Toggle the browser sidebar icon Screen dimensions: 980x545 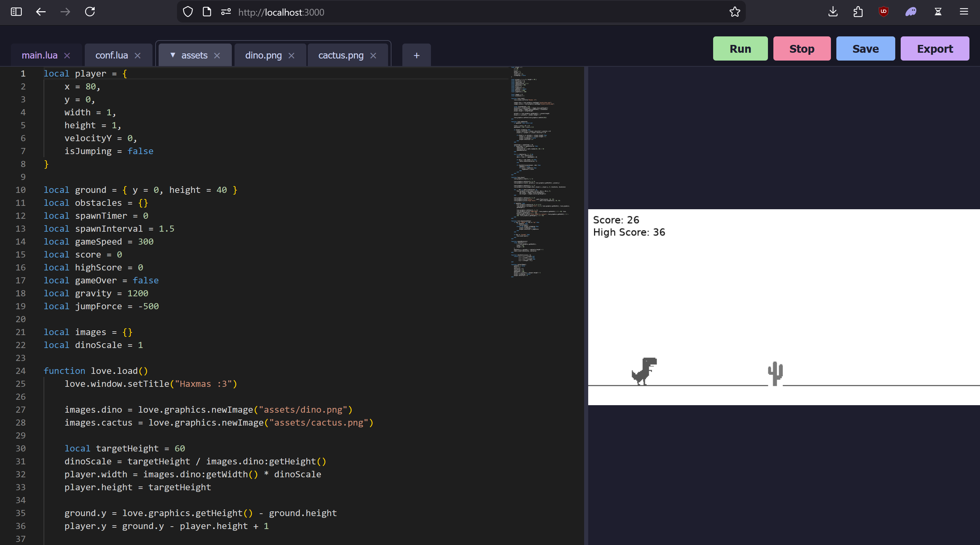click(16, 12)
